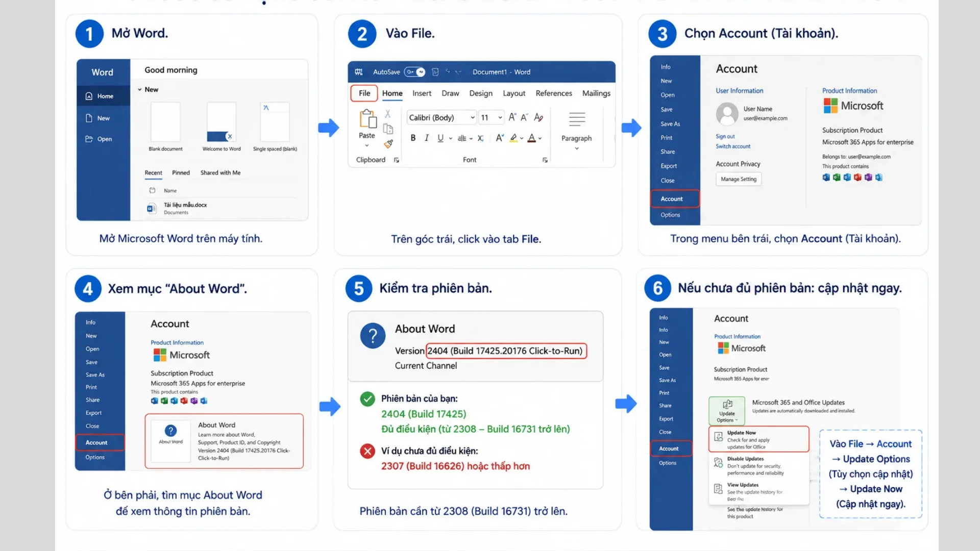Click the Text Effects A icon
The image size is (980, 551).
499,138
